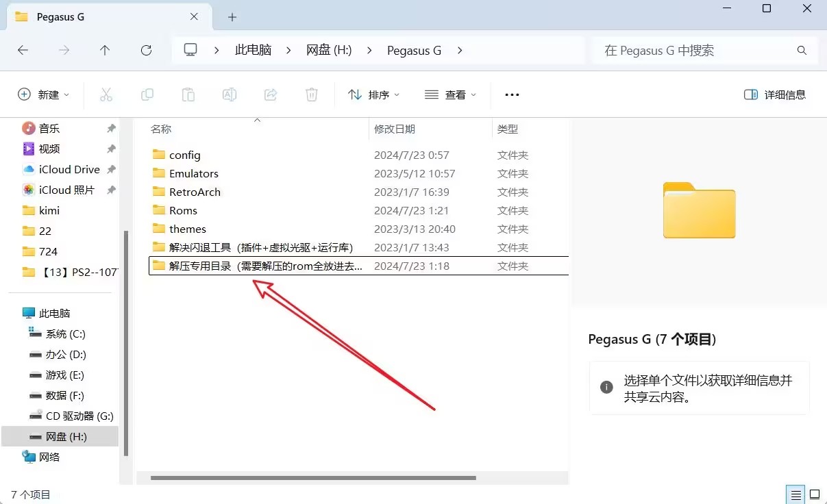Click the Delete icon on the toolbar

pyautogui.click(x=311, y=94)
